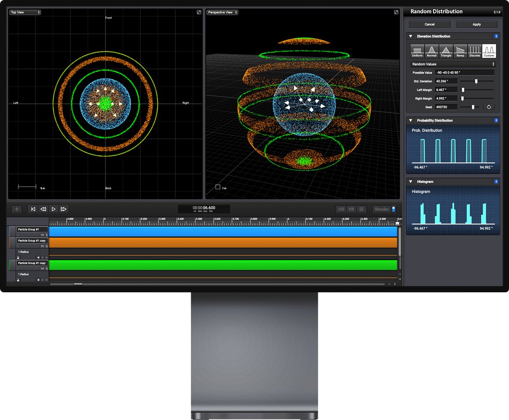Select the Triangle distribution shape

click(446, 51)
